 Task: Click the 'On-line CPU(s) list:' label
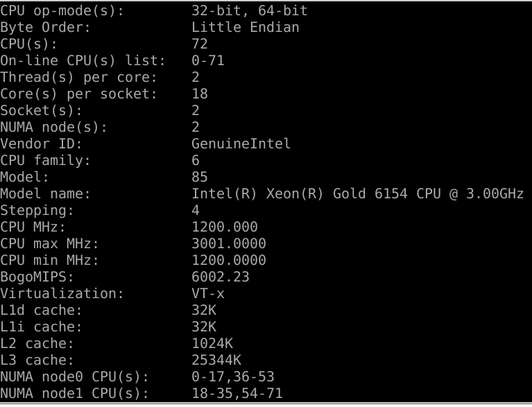pyautogui.click(x=83, y=61)
